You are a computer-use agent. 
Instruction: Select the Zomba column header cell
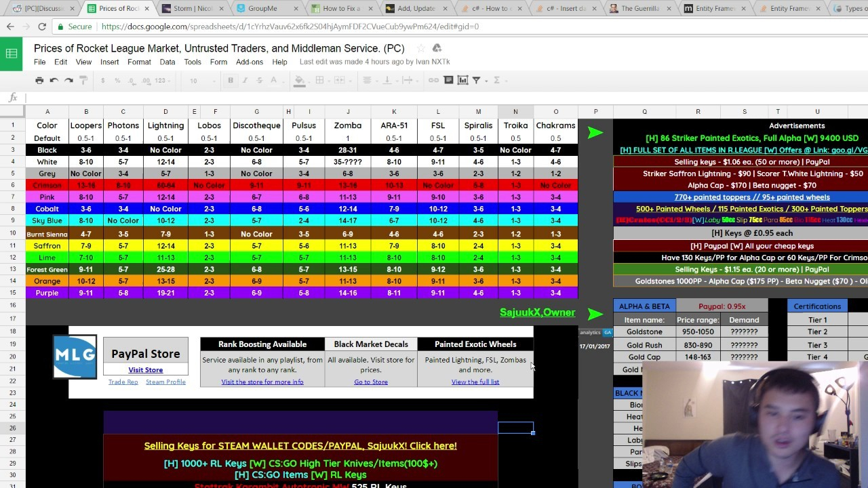click(x=348, y=125)
